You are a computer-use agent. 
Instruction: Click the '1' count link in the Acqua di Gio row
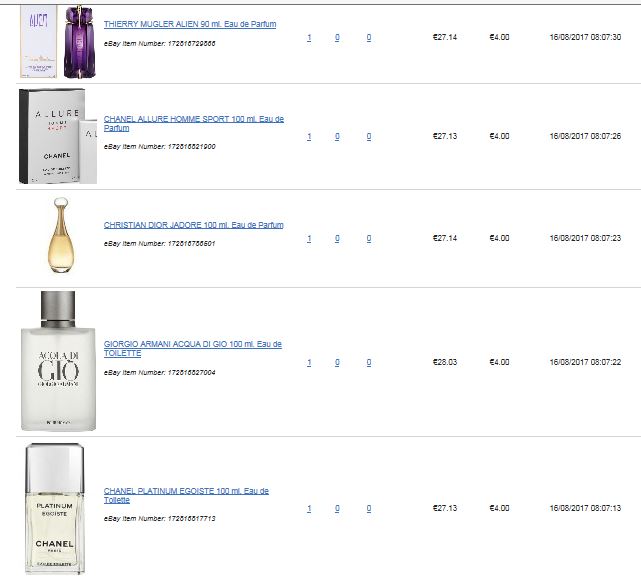(x=309, y=362)
